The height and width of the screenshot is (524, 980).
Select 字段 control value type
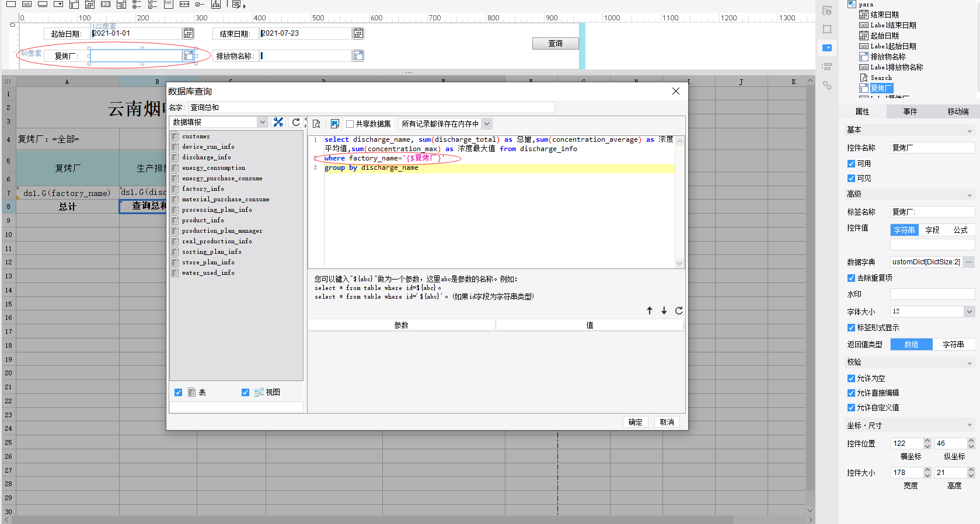(x=933, y=230)
